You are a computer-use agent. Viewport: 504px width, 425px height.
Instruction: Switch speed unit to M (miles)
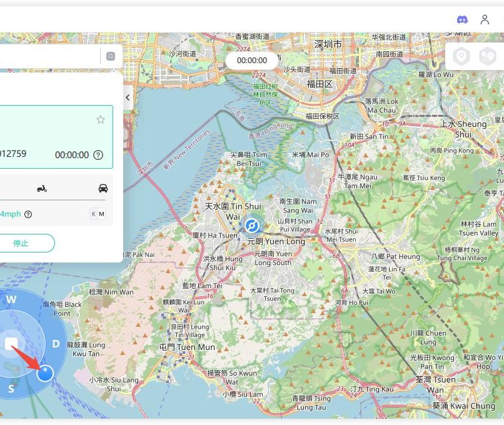[102, 214]
